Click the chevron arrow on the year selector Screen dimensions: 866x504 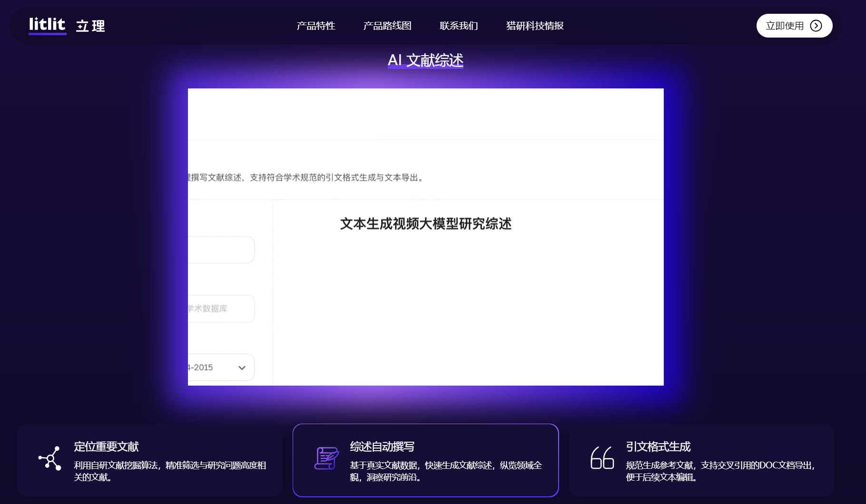tap(242, 367)
